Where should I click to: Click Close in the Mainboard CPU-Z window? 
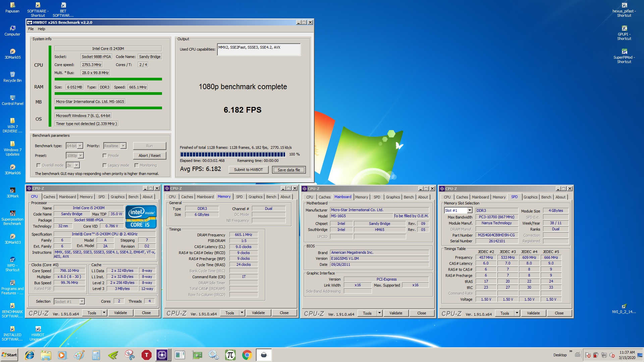coord(422,313)
